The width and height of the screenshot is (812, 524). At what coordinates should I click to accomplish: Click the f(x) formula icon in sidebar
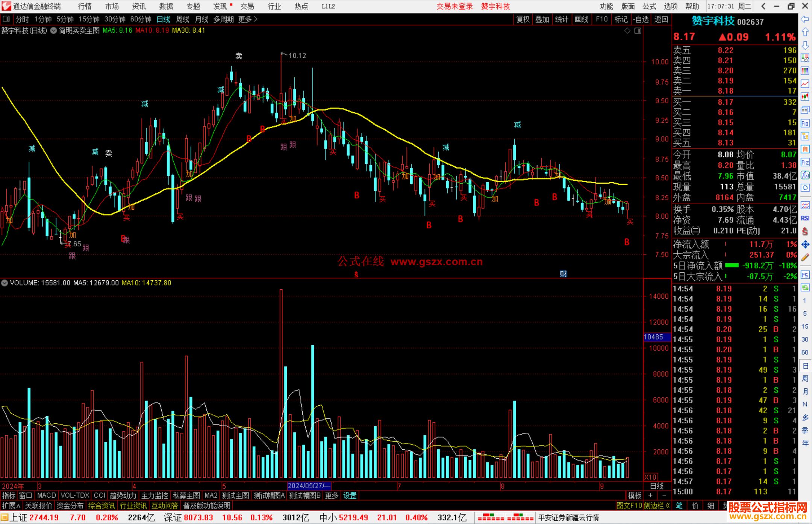(x=805, y=175)
